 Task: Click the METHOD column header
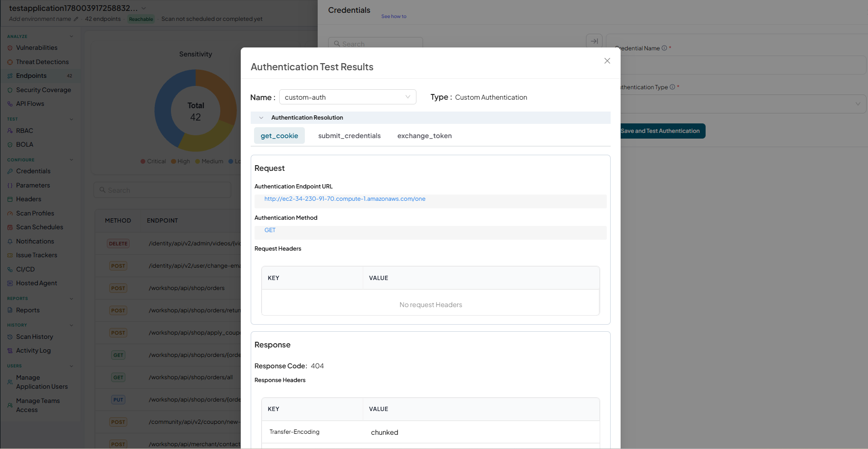pyautogui.click(x=118, y=221)
